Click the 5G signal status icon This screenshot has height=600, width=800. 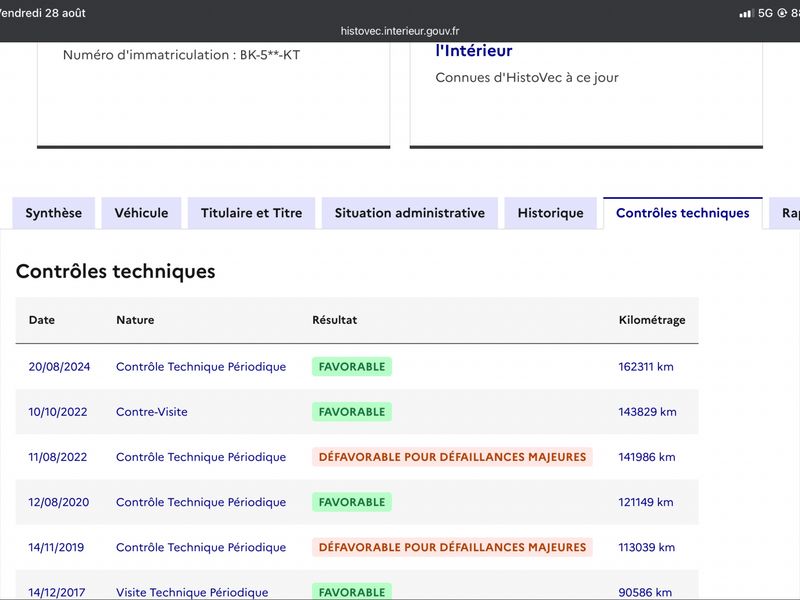click(765, 13)
